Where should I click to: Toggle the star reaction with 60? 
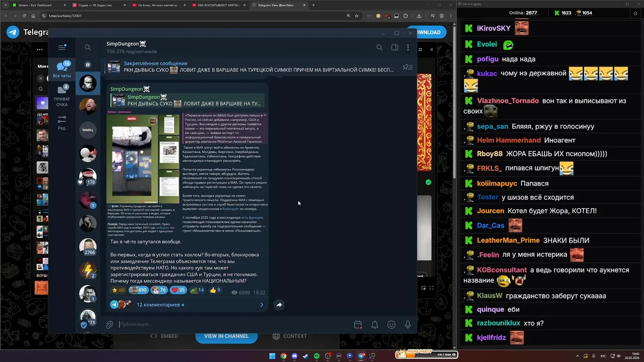118,290
